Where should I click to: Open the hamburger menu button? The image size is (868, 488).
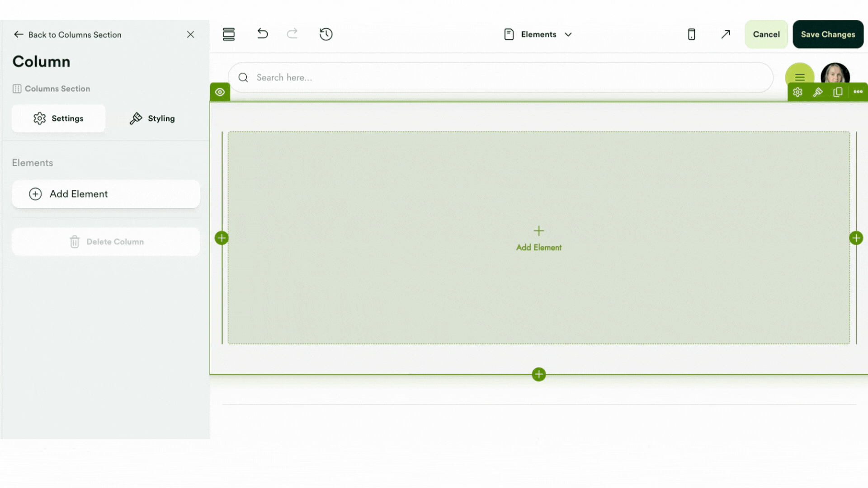tap(800, 77)
